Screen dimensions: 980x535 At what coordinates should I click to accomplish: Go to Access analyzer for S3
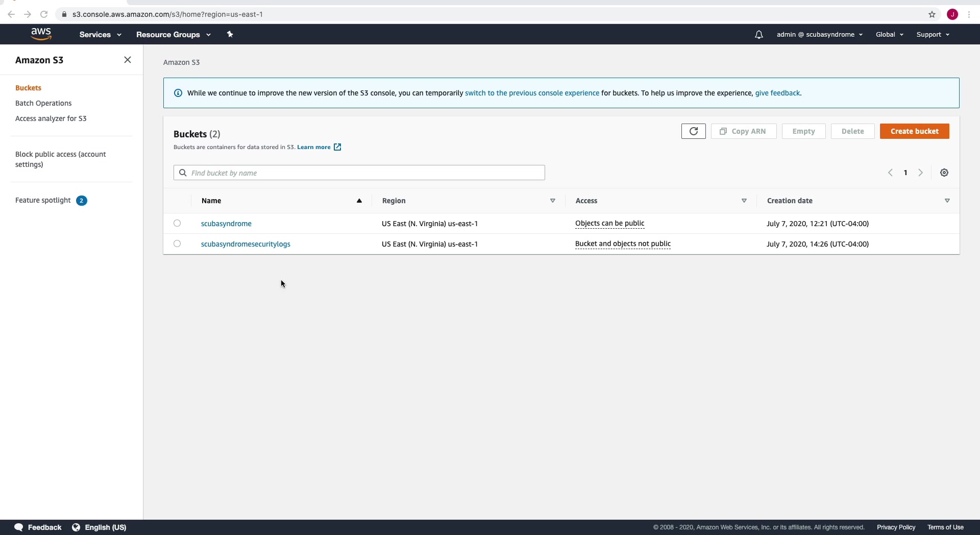pos(51,118)
